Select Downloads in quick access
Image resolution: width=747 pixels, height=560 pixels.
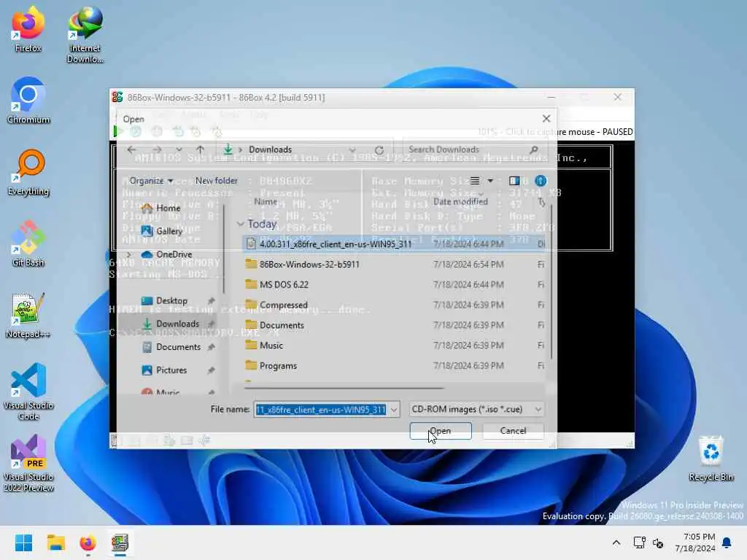pyautogui.click(x=177, y=324)
